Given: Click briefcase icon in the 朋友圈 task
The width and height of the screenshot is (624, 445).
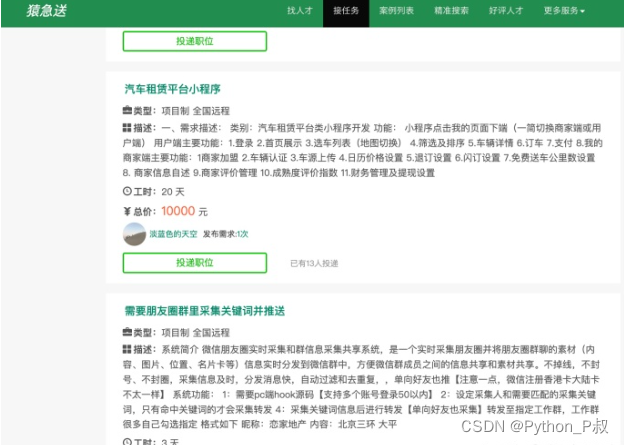Looking at the screenshot, I should tap(127, 332).
